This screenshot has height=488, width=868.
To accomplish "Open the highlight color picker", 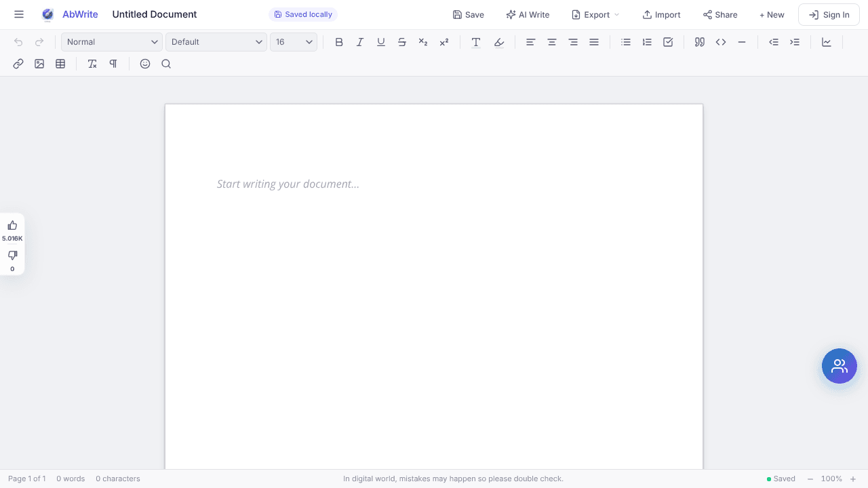I will [499, 42].
